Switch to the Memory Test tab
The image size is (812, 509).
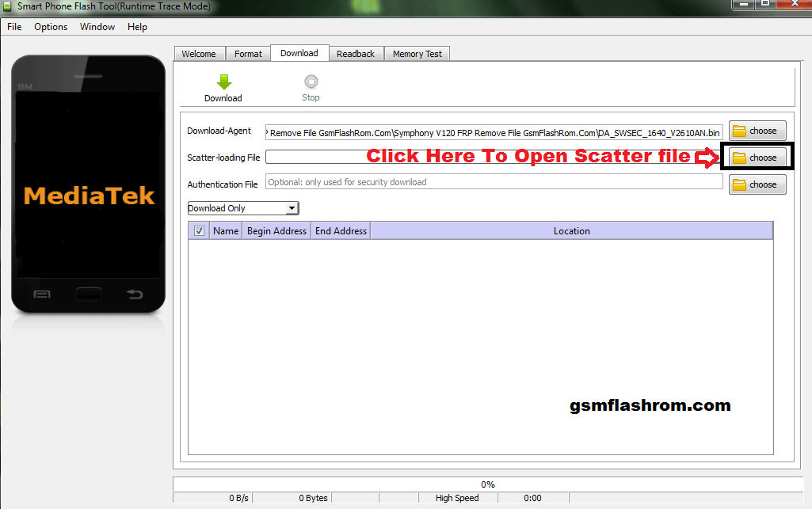click(x=417, y=54)
